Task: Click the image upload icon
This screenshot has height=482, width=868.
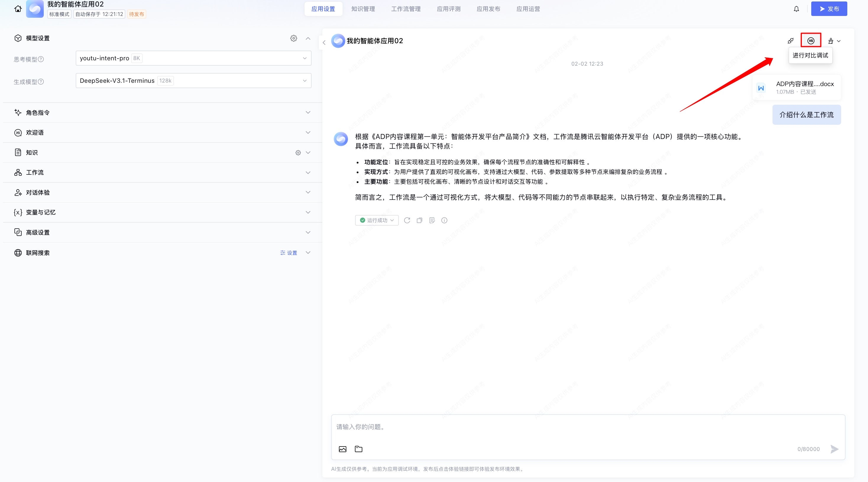Action: point(342,449)
